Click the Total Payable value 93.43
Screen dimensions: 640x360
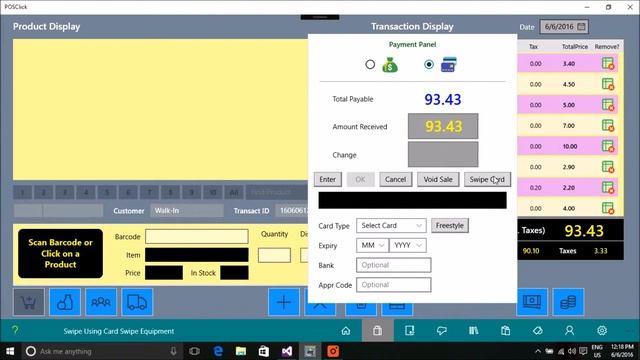click(443, 99)
